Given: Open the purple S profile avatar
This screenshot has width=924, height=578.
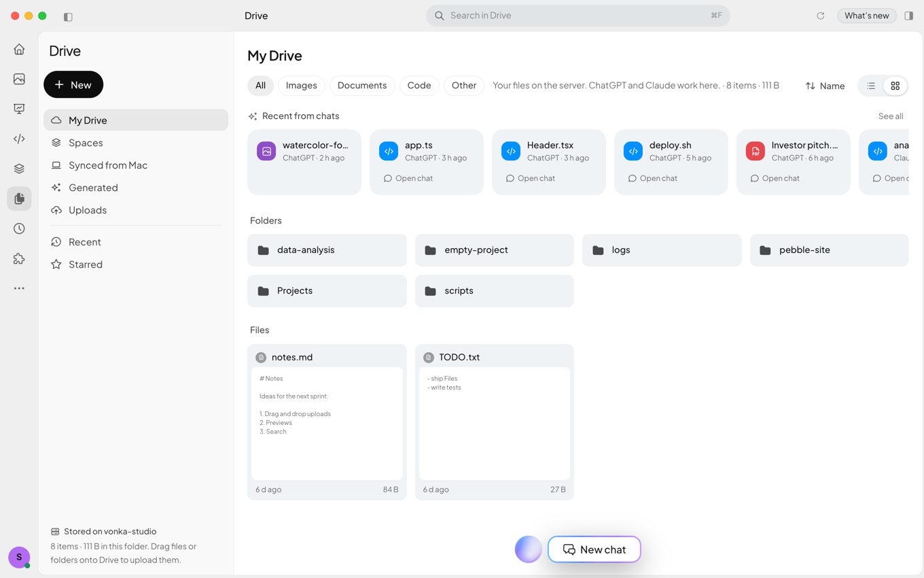Looking at the screenshot, I should click(19, 557).
